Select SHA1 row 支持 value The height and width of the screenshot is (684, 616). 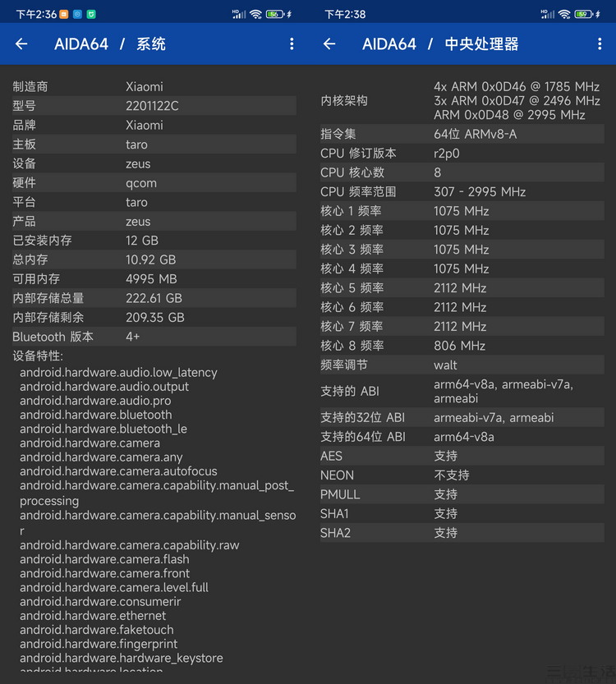(x=445, y=514)
